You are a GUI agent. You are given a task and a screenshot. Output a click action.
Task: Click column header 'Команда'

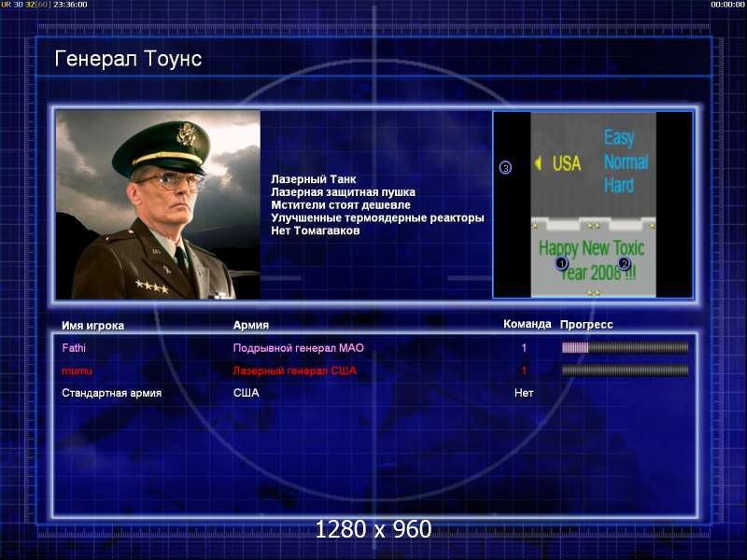coord(527,324)
